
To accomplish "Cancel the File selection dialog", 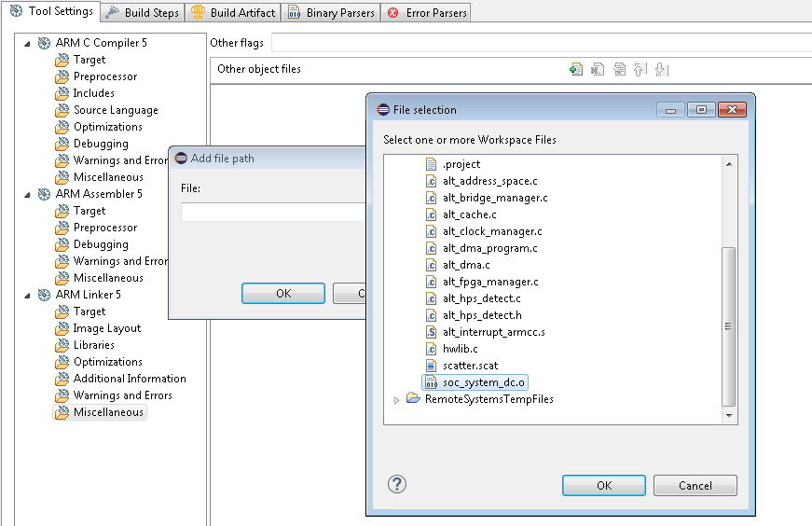I will (x=695, y=486).
